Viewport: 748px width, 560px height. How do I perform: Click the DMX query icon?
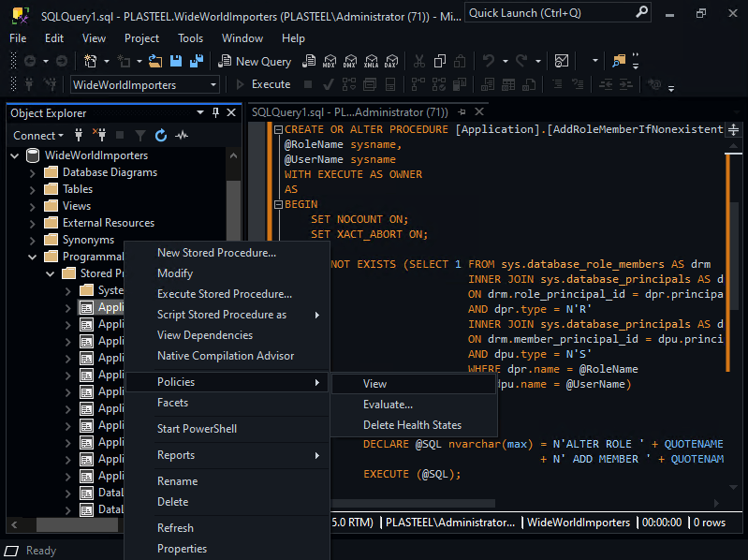click(350, 61)
